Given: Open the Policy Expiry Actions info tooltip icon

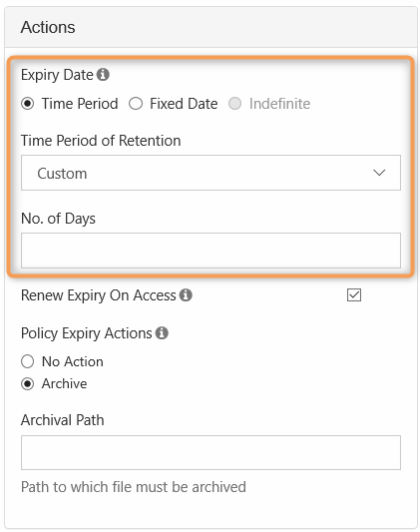Looking at the screenshot, I should [162, 332].
